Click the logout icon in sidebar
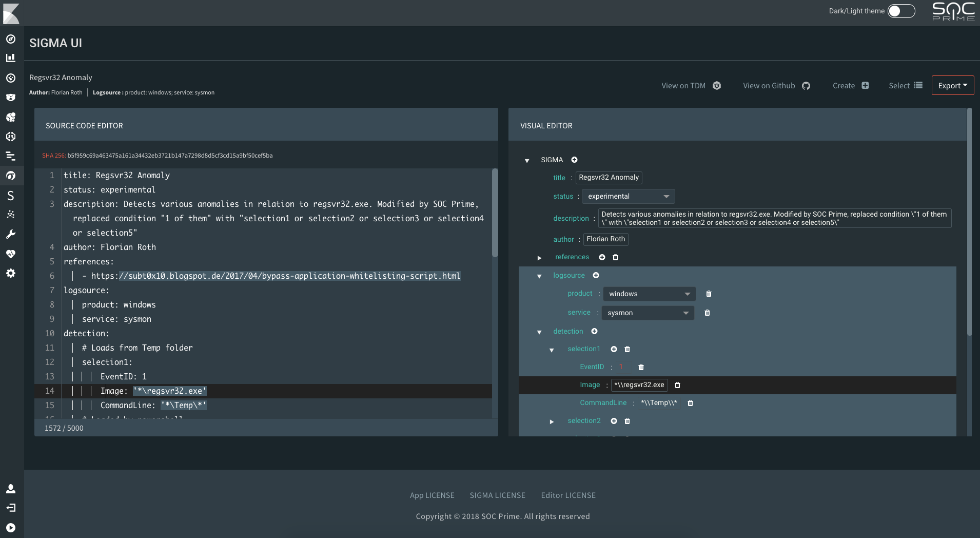The image size is (980, 538). (x=11, y=508)
